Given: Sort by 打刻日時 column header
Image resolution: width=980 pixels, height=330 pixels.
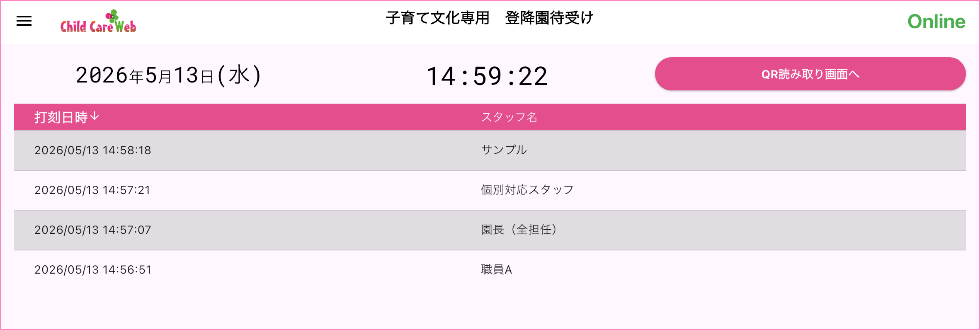Looking at the screenshot, I should pyautogui.click(x=66, y=117).
